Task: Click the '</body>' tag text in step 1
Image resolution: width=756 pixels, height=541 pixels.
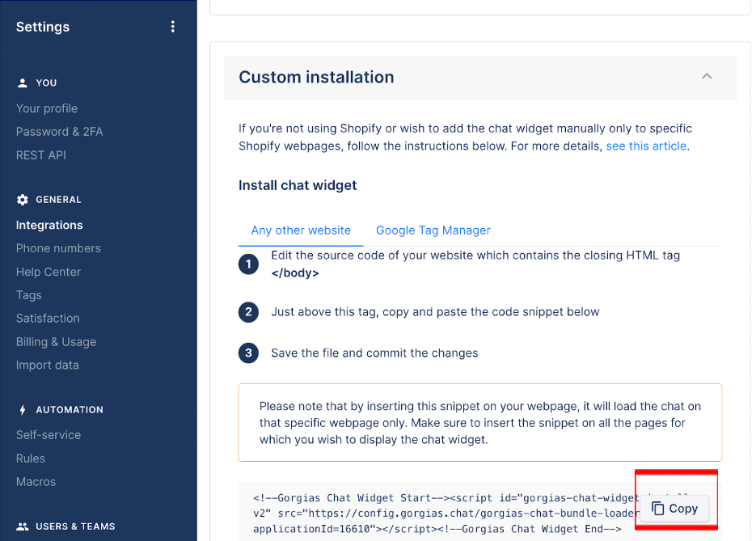Action: (295, 273)
